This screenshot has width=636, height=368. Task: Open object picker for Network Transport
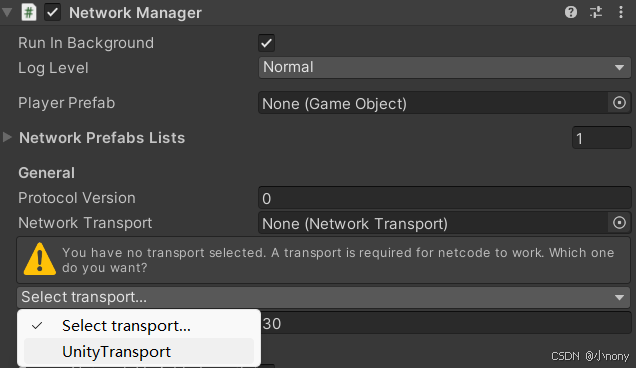pos(619,223)
